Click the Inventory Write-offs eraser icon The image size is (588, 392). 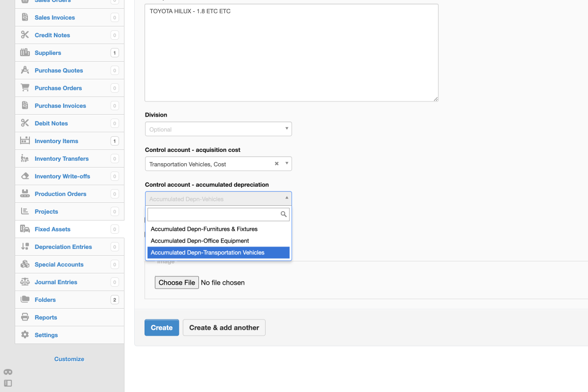point(25,176)
